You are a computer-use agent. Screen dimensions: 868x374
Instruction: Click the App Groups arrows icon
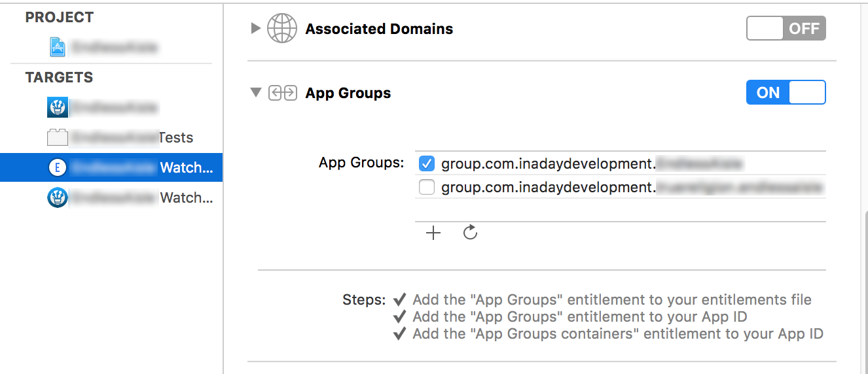pos(282,93)
